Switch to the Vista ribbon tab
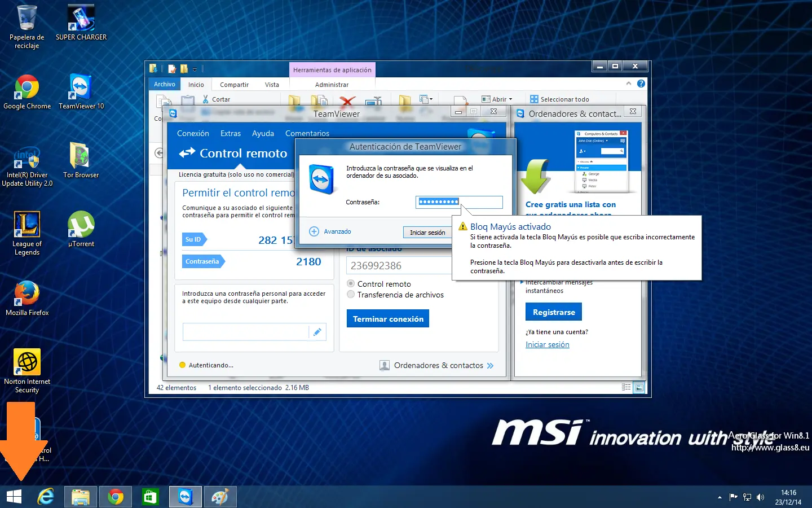The image size is (812, 508). pos(272,85)
